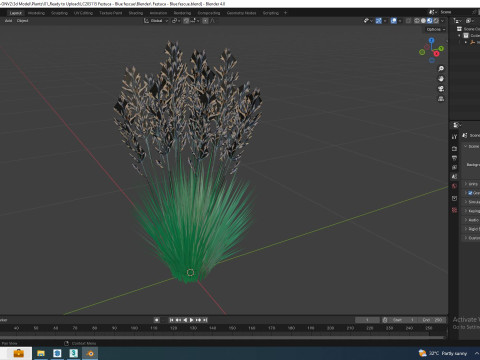The height and width of the screenshot is (360, 480).
Task: Switch to rendered viewport shading
Action: (x=436, y=21)
